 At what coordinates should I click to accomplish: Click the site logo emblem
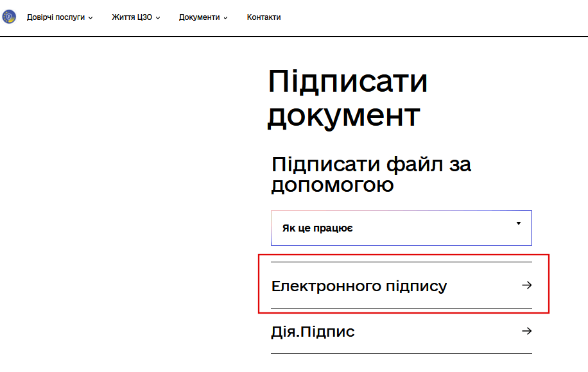click(x=9, y=17)
